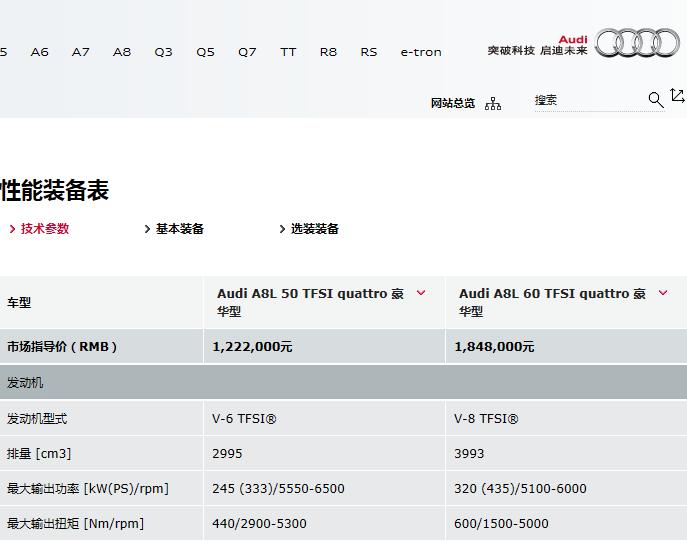Click the 最大输出功率 row label
This screenshot has width=687, height=541.
88,488
